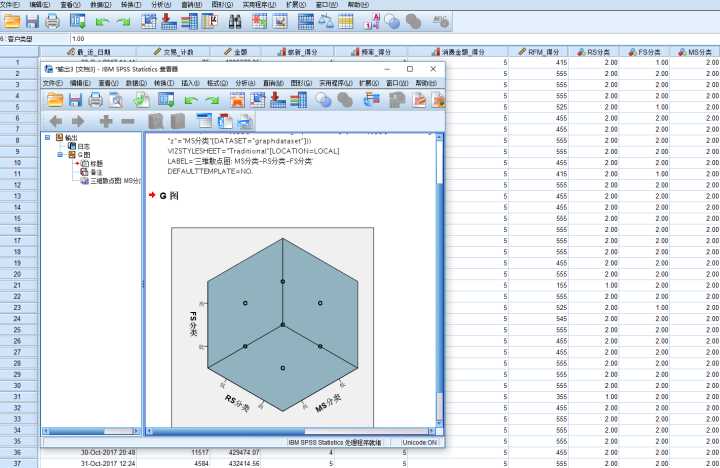Click the Export output icon in Viewer
The height and width of the screenshot is (468, 720).
[141, 99]
